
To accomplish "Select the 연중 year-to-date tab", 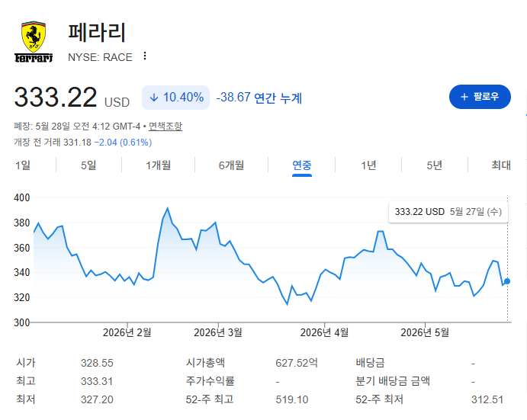I will (302, 165).
